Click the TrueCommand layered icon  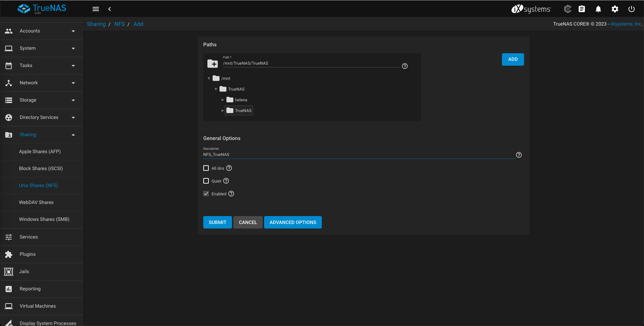tap(568, 9)
